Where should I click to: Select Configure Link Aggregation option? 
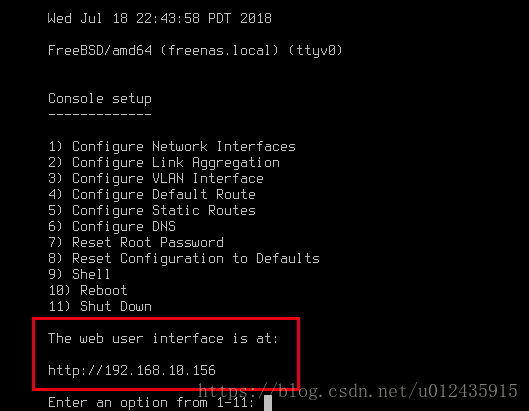coord(164,163)
